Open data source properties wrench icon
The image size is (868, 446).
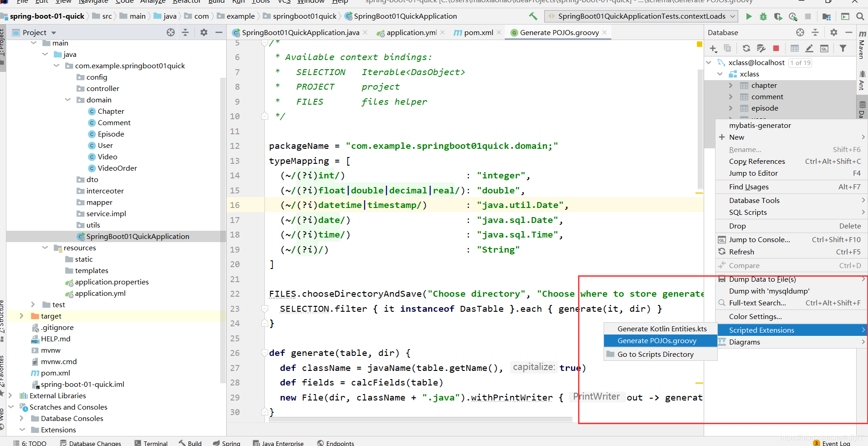(x=761, y=48)
